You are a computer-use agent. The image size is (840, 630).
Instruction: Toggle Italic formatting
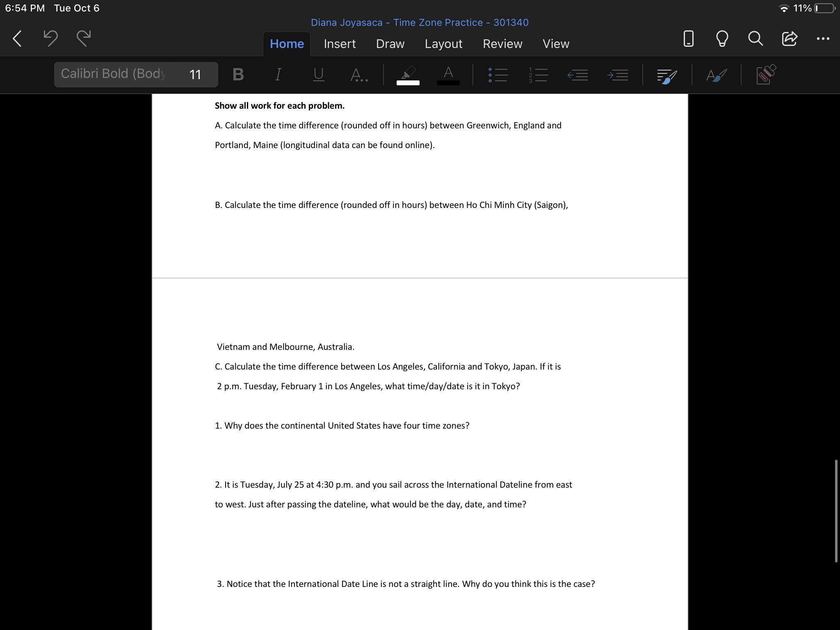tap(278, 75)
